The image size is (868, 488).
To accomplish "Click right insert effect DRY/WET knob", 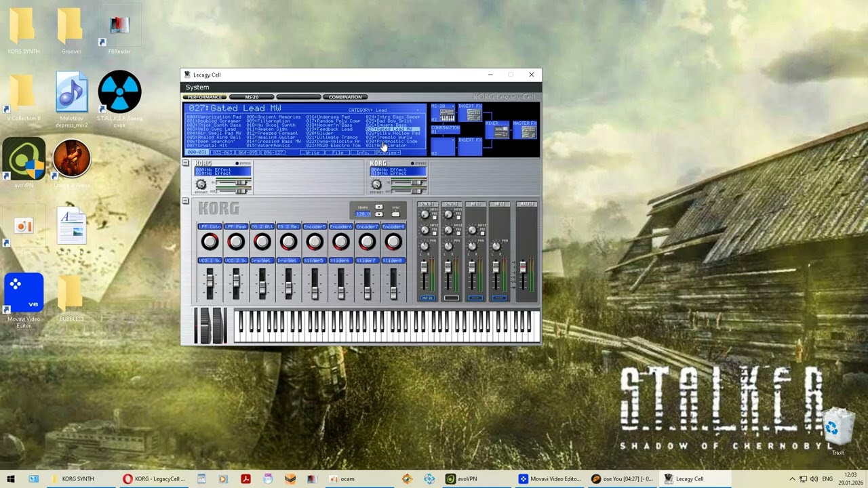I will 376,184.
